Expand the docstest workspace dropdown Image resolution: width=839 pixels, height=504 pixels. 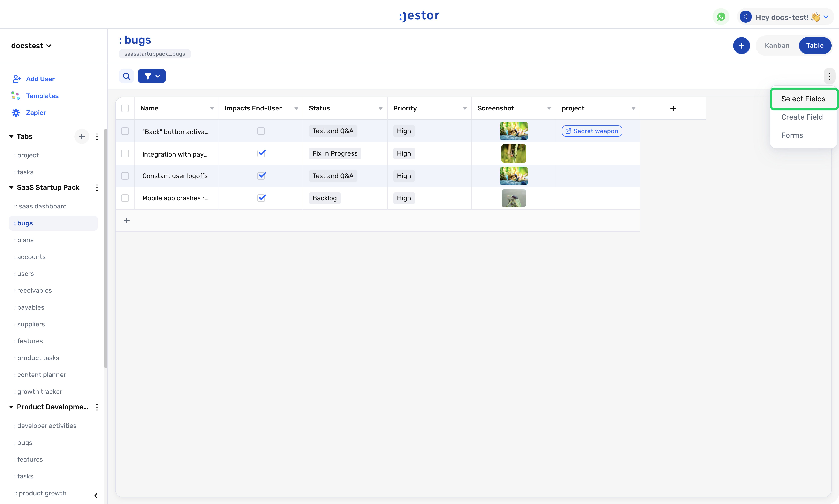click(x=31, y=46)
